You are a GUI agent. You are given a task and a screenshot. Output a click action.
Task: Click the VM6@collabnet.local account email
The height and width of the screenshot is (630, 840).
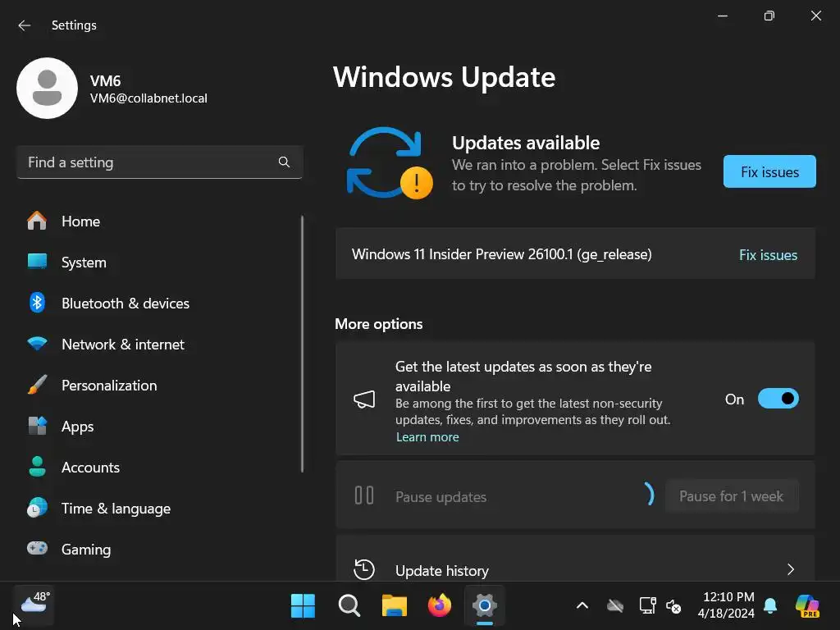point(148,98)
